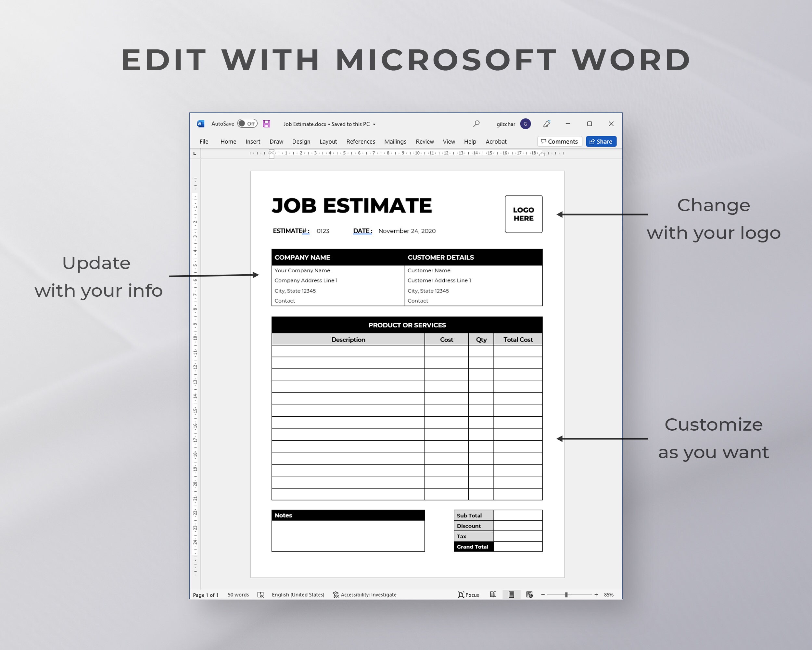Select the Web Layout view icon
The height and width of the screenshot is (650, 812).
(529, 595)
